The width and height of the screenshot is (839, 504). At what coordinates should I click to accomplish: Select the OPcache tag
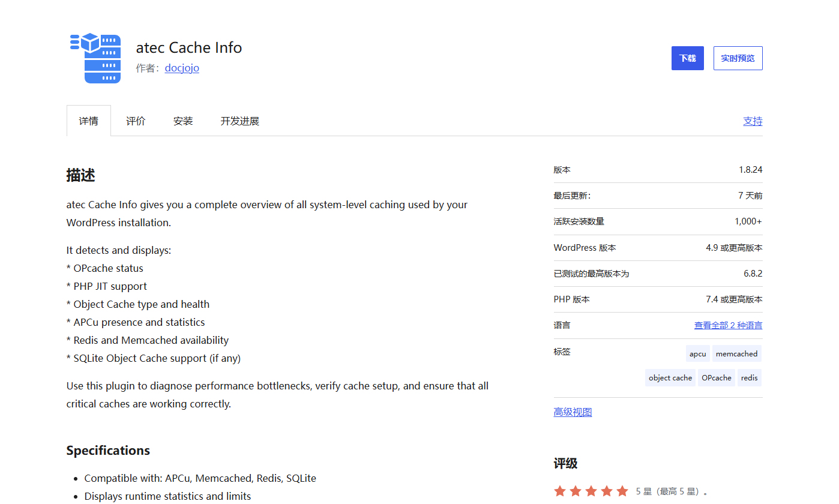[x=717, y=377]
